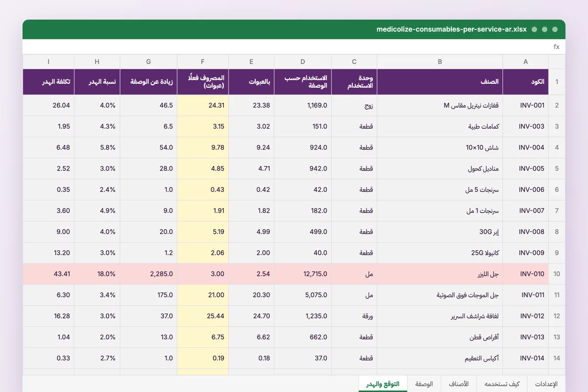
Task: Click the الاستخدام حسب الوصفة header cell
Action: [303, 82]
